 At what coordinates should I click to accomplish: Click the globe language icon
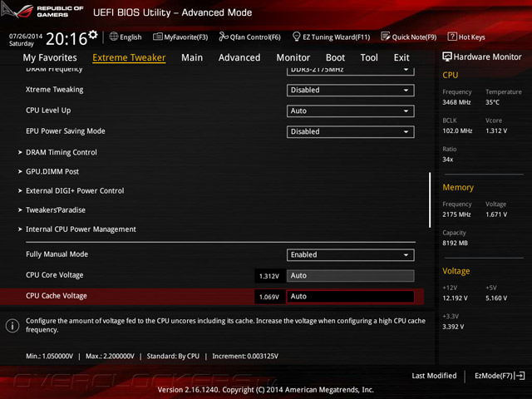pyautogui.click(x=114, y=37)
